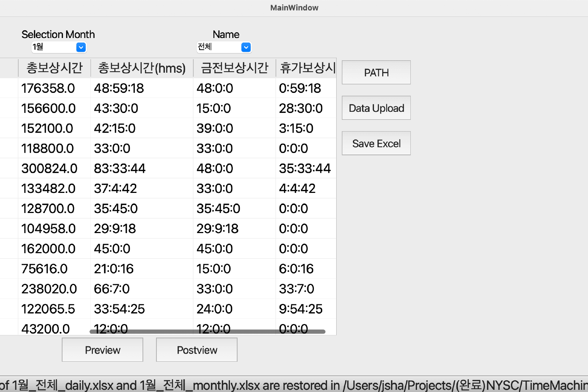Screen dimensions: 588x392
Task: Select the 총보상시간(hms) column header
Action: pyautogui.click(x=142, y=68)
